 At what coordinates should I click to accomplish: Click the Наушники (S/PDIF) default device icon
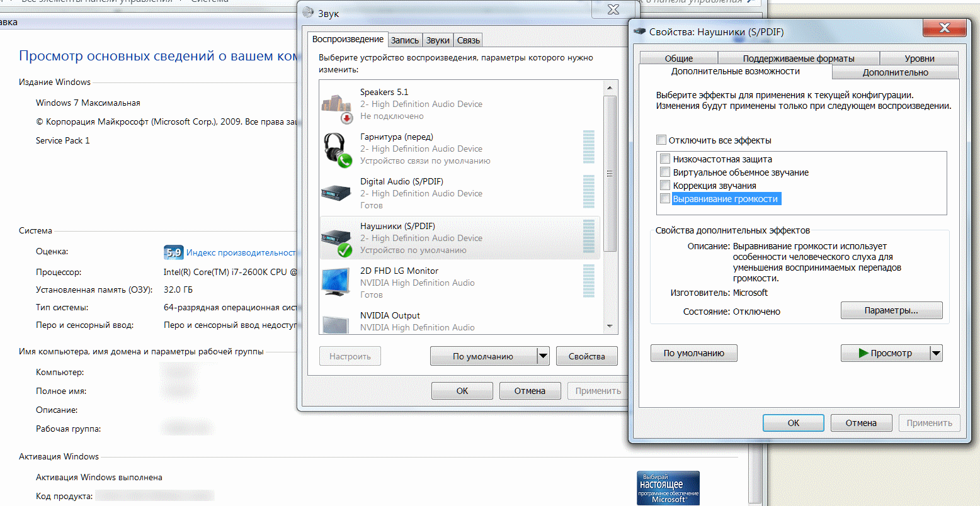pos(337,239)
